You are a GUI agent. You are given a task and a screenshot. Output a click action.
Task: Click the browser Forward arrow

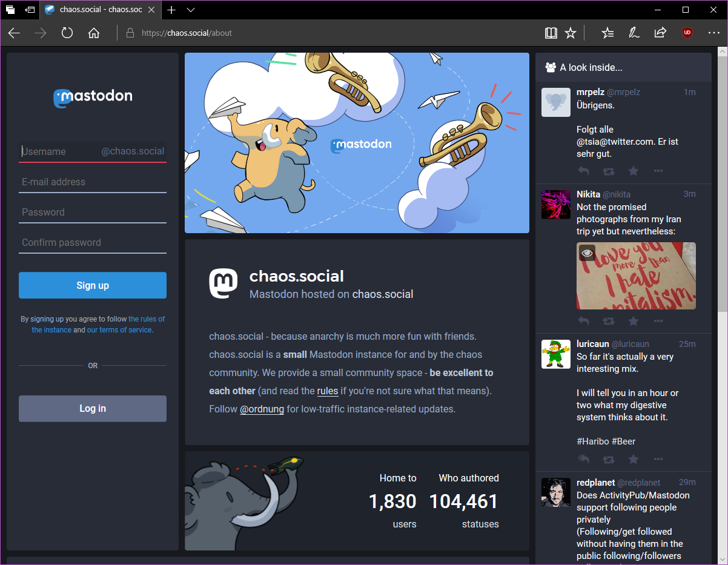[41, 33]
